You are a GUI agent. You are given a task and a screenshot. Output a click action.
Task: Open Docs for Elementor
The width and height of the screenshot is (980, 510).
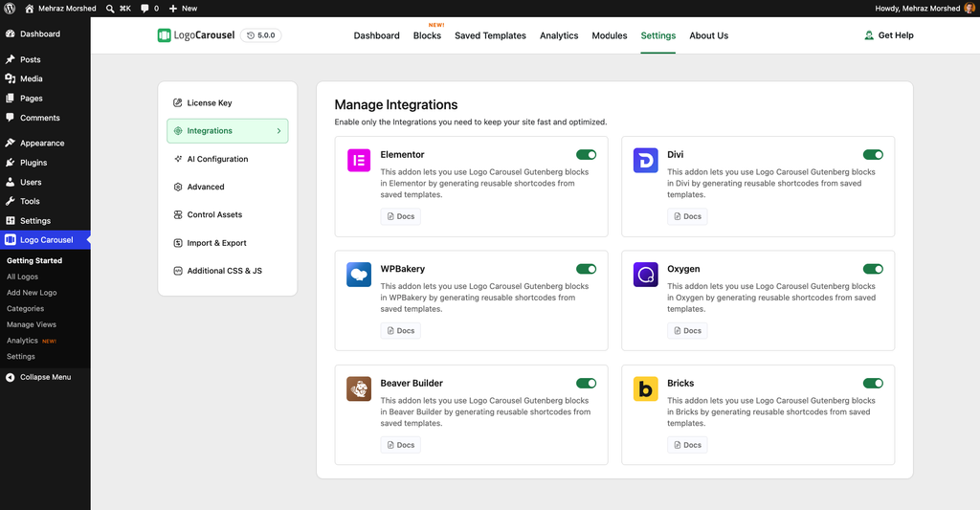[401, 217]
